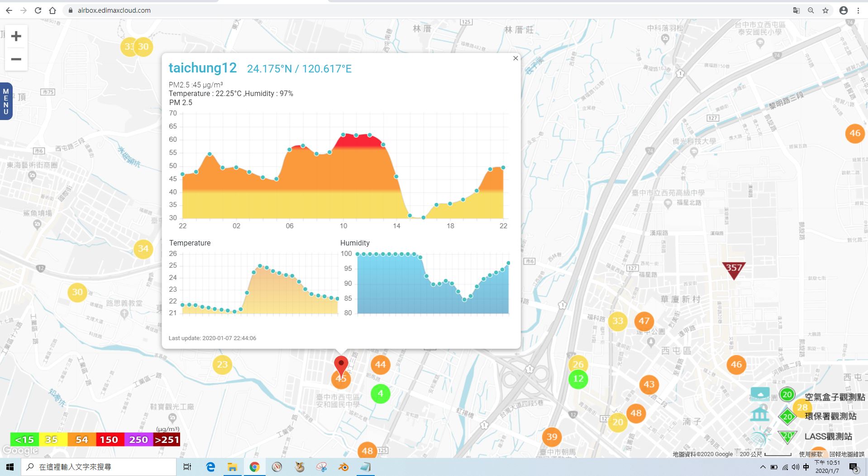Reload the page in Chrome
This screenshot has height=476, width=868.
[38, 10]
